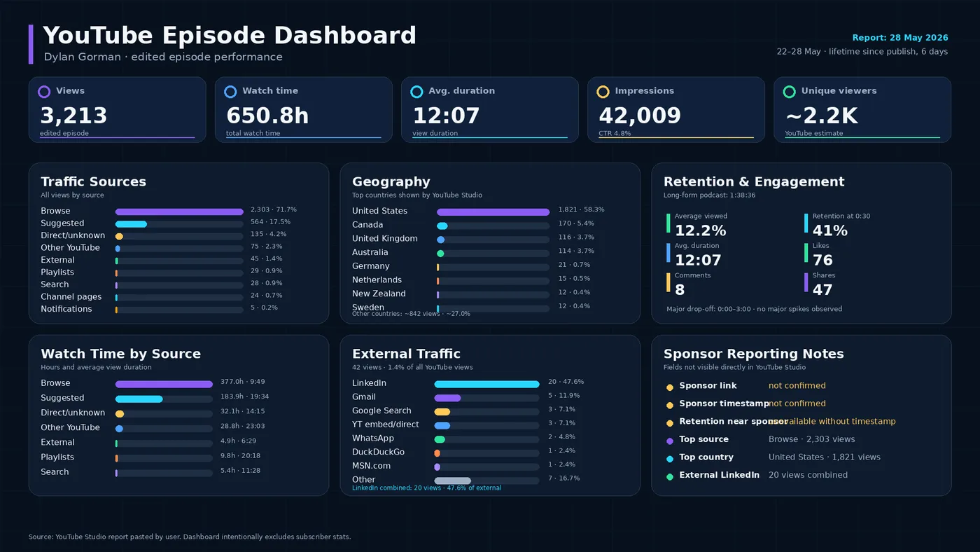Select the not confirmed value for Sponsor link

797,386
